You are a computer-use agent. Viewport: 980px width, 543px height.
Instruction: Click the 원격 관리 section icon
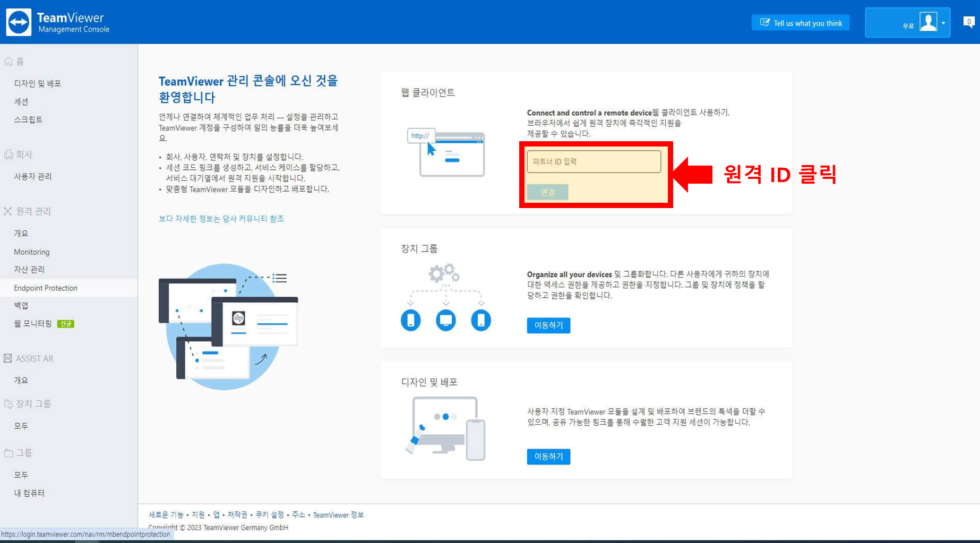click(x=8, y=211)
